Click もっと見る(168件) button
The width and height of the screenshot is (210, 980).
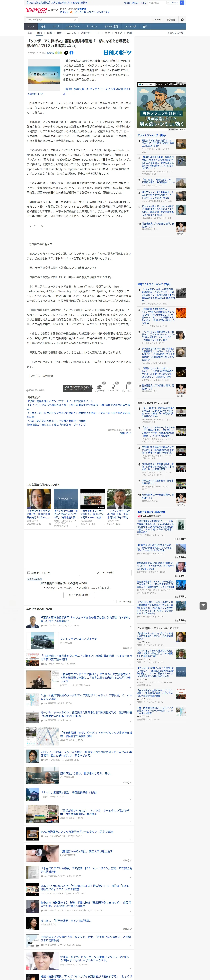pos(79,595)
